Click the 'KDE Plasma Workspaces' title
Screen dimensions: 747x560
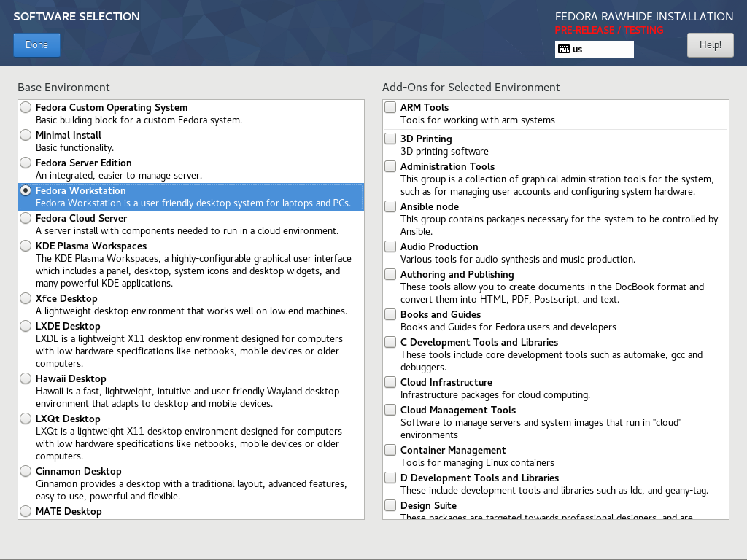click(91, 246)
